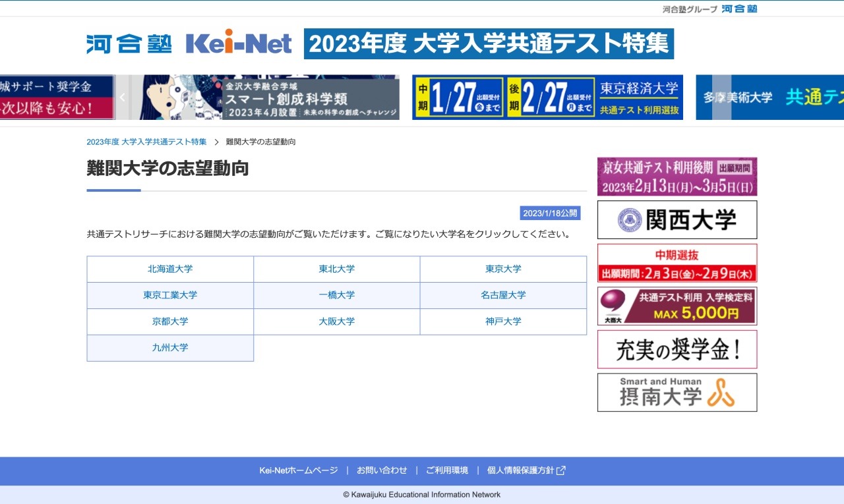
Task: Open 京女共通テスト利用後期 sidebar ad
Action: [x=677, y=177]
